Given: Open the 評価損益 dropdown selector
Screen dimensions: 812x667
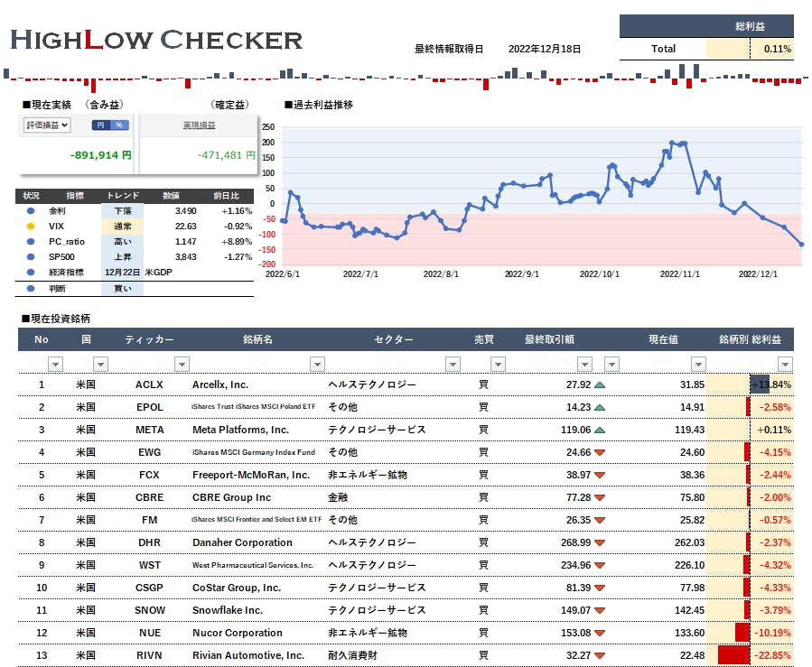Looking at the screenshot, I should 46,125.
